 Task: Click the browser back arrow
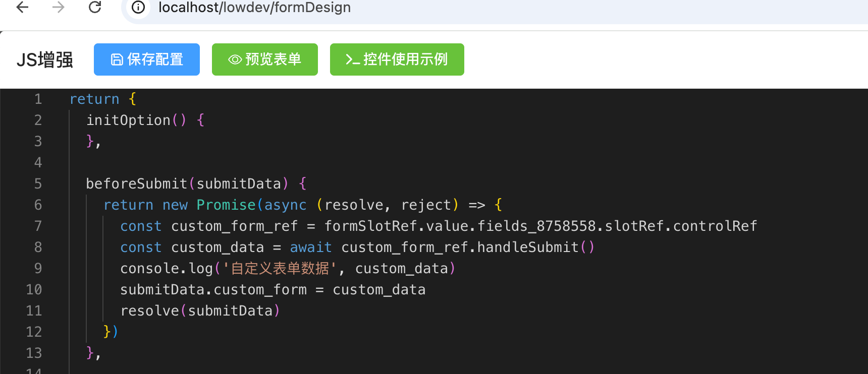pos(22,7)
